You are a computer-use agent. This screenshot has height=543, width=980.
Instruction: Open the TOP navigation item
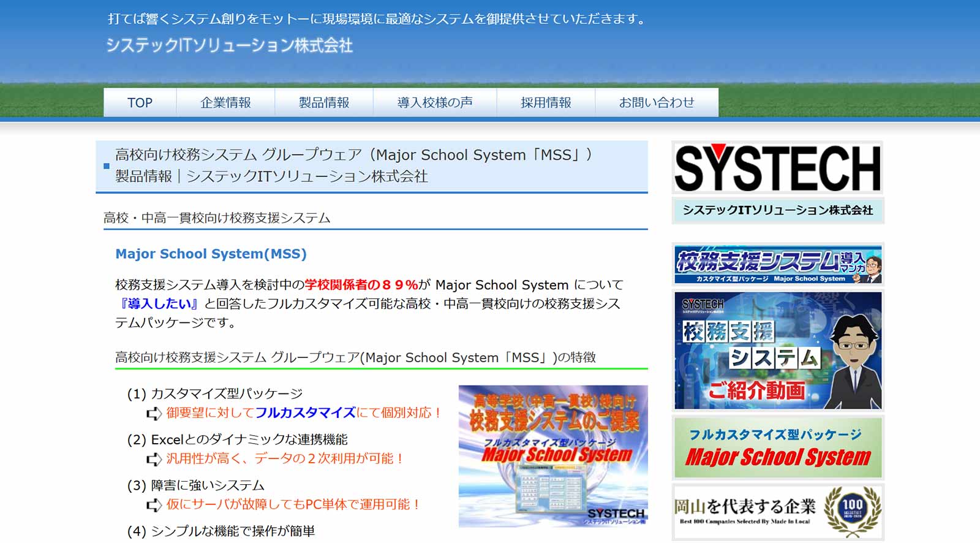(x=140, y=102)
